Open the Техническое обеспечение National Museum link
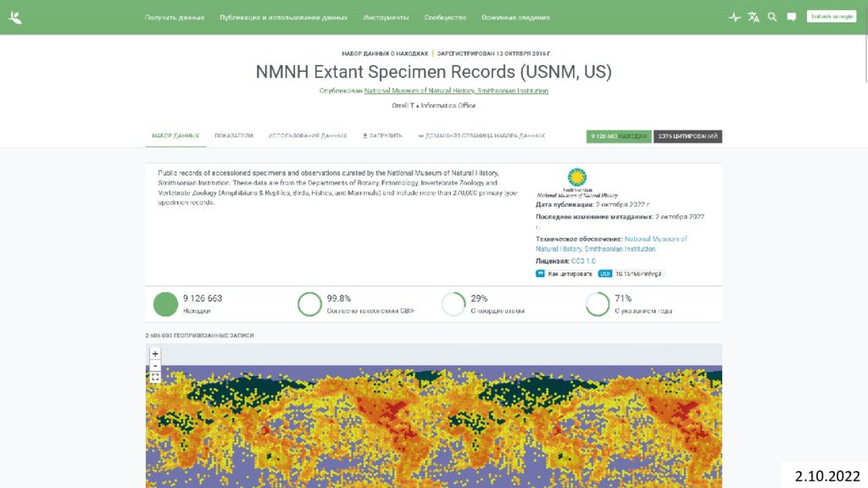Viewport: 868px width, 488px height. (x=611, y=244)
